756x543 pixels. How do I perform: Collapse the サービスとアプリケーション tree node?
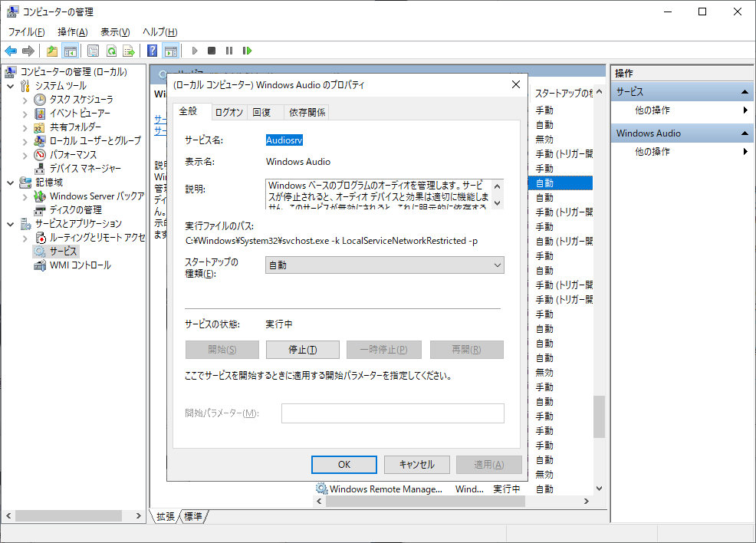(x=11, y=224)
